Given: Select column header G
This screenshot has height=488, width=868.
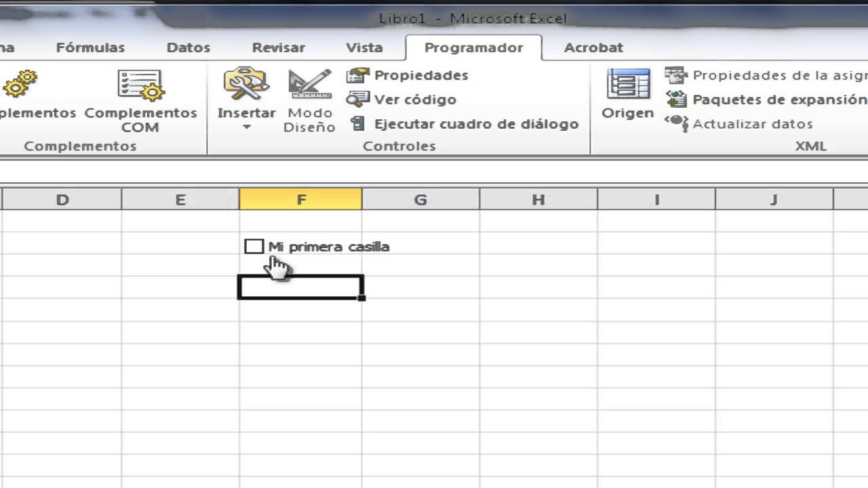Looking at the screenshot, I should click(420, 199).
